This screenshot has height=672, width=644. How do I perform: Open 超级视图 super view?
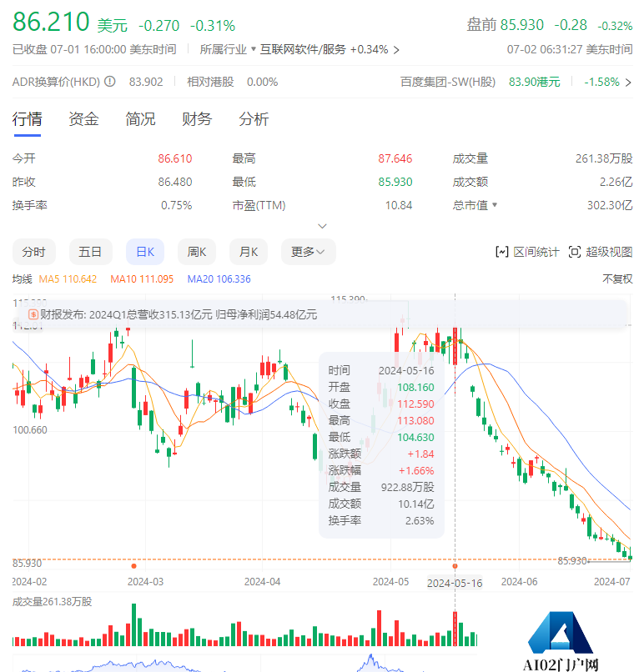coord(601,252)
